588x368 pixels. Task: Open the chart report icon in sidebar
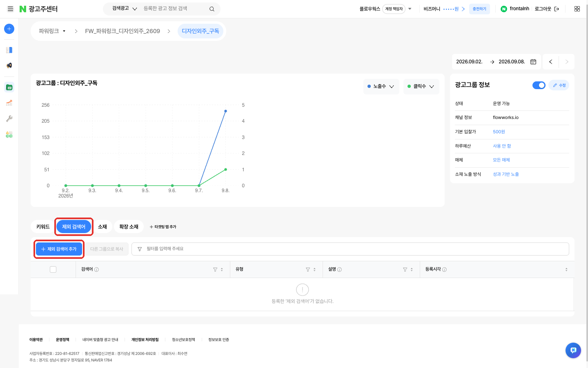coord(9,103)
